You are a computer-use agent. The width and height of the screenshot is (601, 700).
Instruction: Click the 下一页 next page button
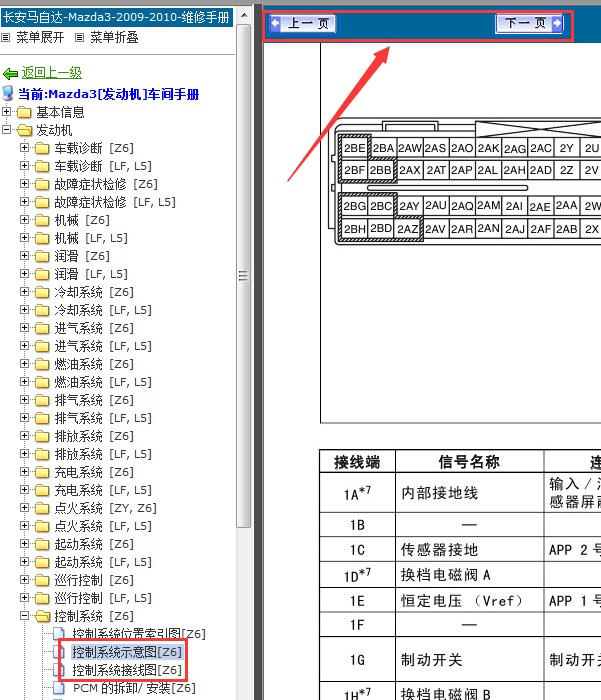tap(530, 23)
